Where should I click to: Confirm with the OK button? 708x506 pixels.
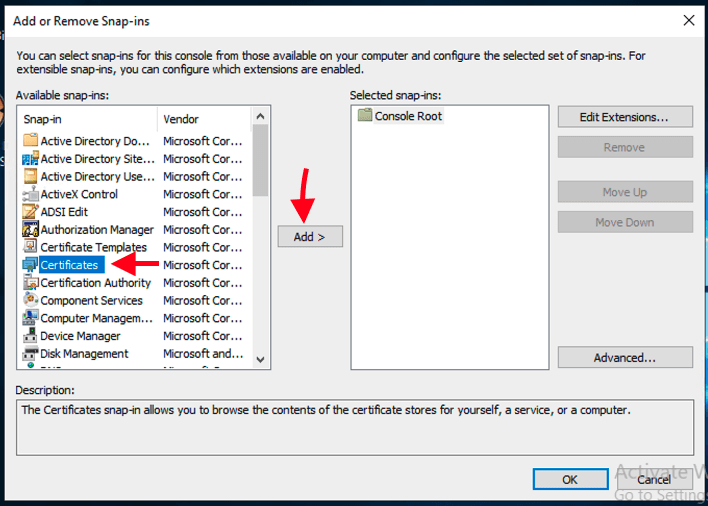(569, 479)
